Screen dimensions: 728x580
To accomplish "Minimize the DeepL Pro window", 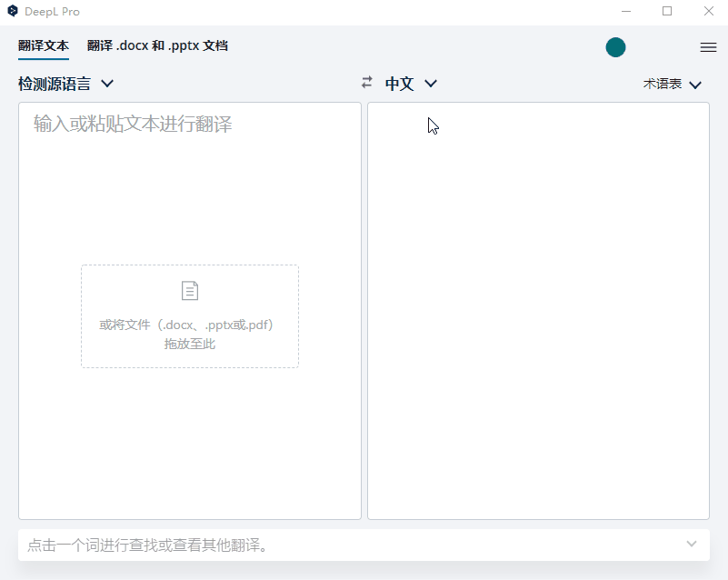I will (626, 11).
